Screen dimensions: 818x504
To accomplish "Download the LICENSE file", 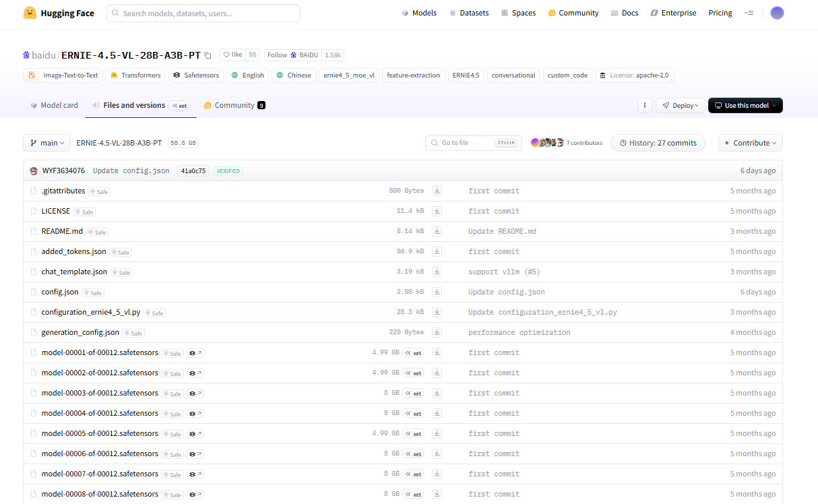I will (437, 211).
